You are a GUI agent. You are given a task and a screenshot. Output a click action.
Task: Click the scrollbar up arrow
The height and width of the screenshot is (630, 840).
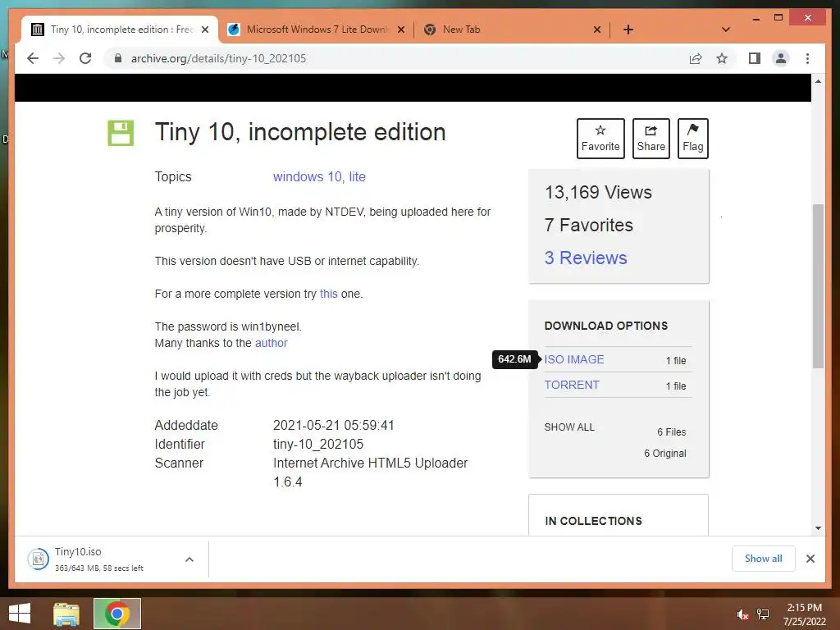coord(818,81)
